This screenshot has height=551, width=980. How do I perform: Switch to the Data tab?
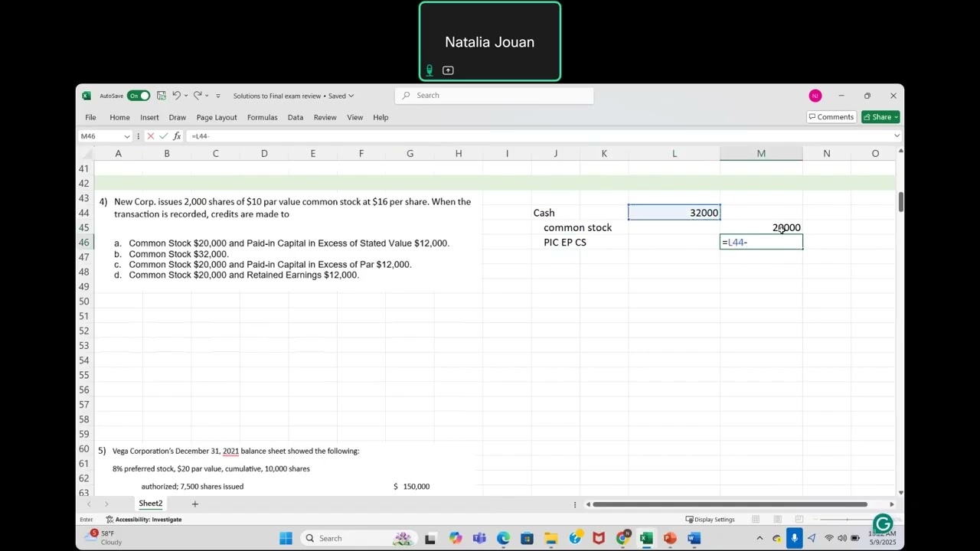tap(296, 117)
